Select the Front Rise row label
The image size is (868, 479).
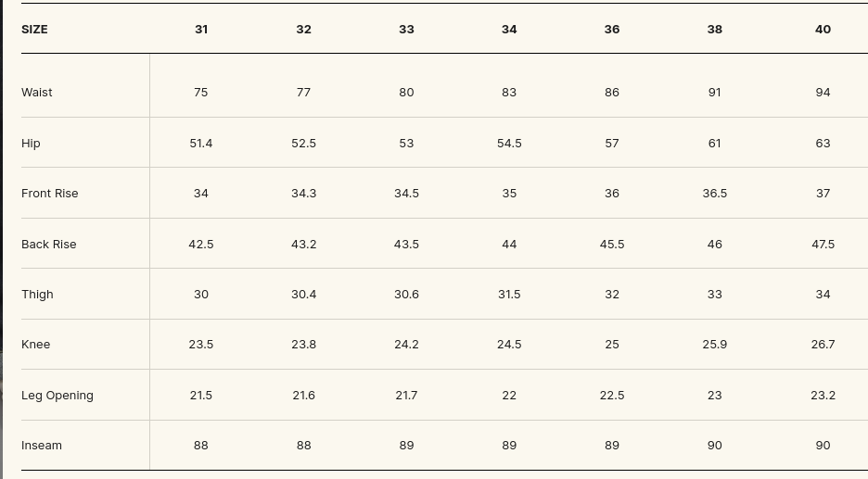50,193
